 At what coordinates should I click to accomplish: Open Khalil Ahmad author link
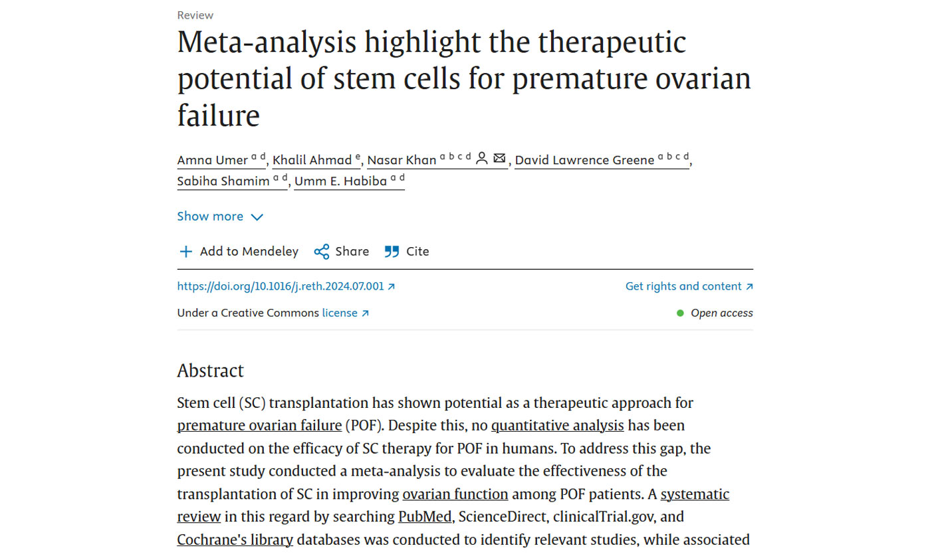[x=312, y=160]
